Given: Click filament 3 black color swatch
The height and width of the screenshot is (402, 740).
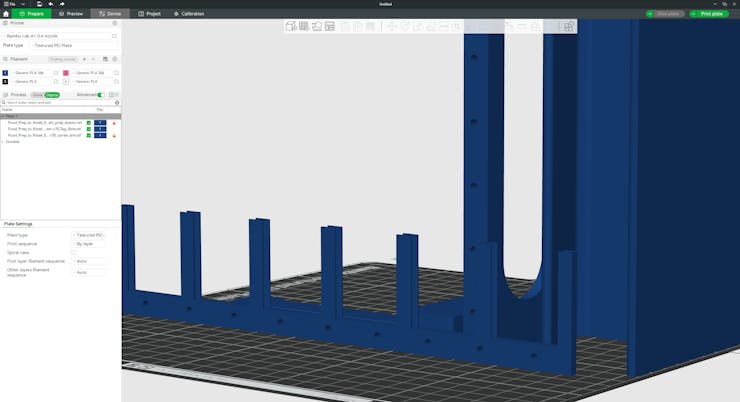Looking at the screenshot, I should pyautogui.click(x=5, y=81).
